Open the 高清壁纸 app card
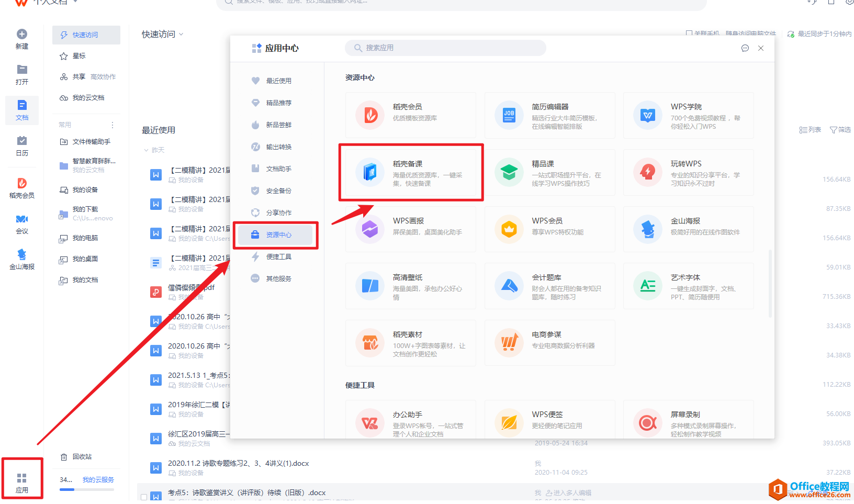This screenshot has height=504, width=854. (x=411, y=286)
